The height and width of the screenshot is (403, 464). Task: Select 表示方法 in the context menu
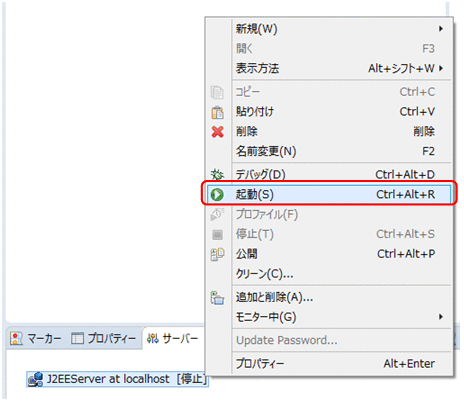tap(329, 68)
